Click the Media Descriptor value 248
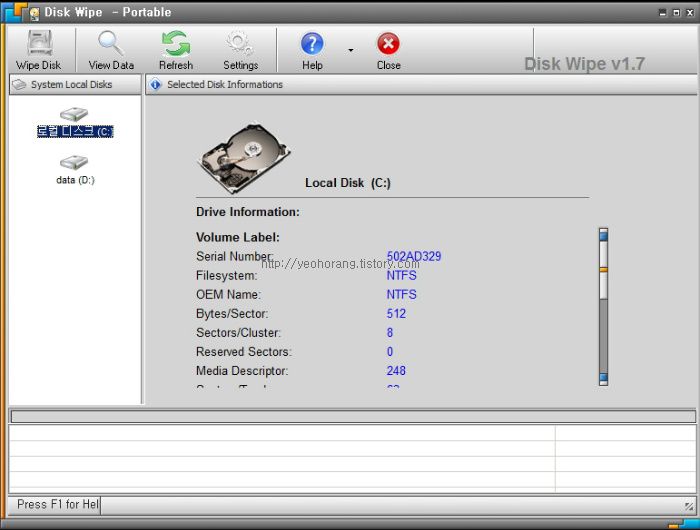This screenshot has height=530, width=700. pyautogui.click(x=396, y=371)
